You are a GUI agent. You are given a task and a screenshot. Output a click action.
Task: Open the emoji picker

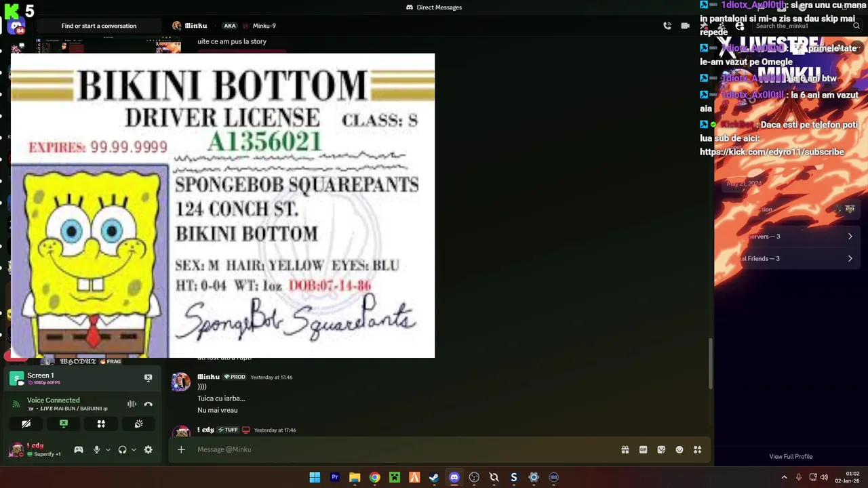pos(679,449)
